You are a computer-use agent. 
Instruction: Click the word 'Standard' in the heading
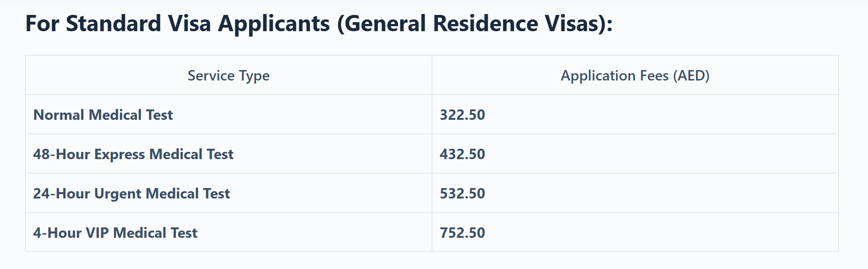[x=114, y=24]
